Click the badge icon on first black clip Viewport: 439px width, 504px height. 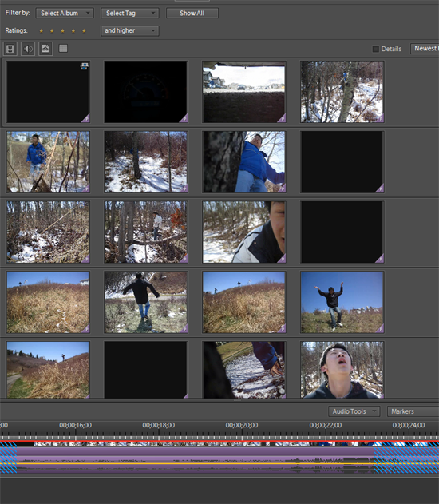pos(85,65)
